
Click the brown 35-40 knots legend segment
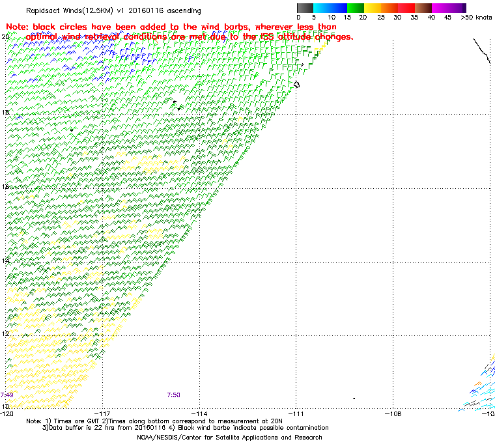423,8
